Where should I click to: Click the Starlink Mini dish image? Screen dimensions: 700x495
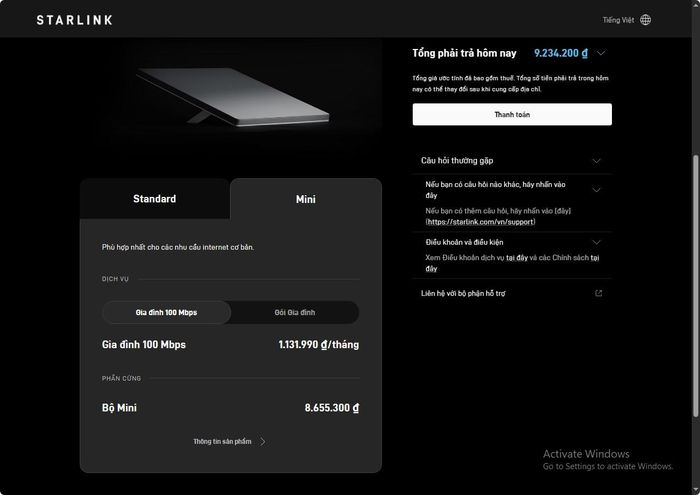(x=233, y=97)
